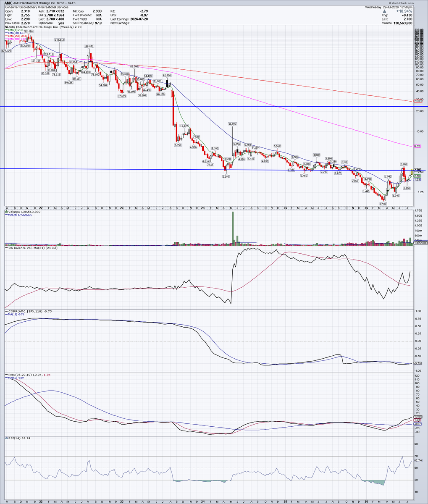Click the 1.50B volume scale label
This screenshot has height=504, width=428.
[418, 215]
